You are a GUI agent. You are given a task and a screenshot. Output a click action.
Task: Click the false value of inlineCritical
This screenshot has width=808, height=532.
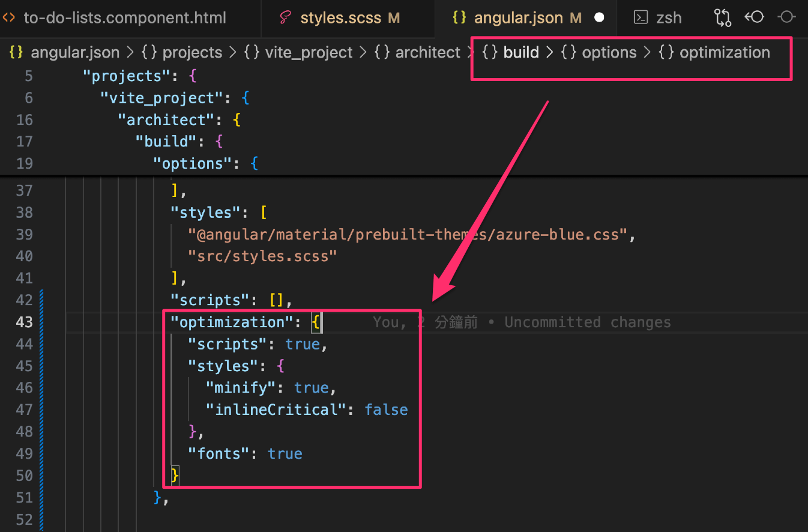[x=386, y=410]
